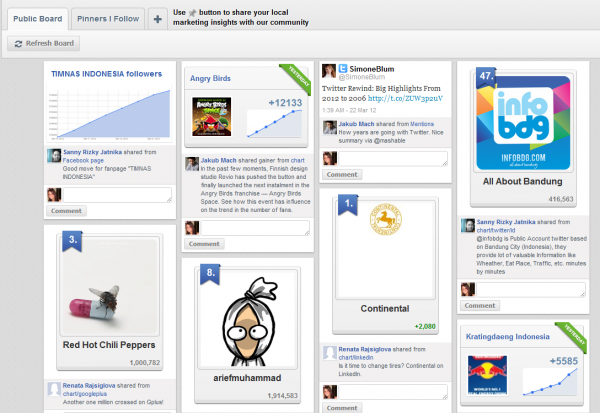Open SimoneBlum profile picture
The width and height of the screenshot is (600, 413).
(329, 71)
